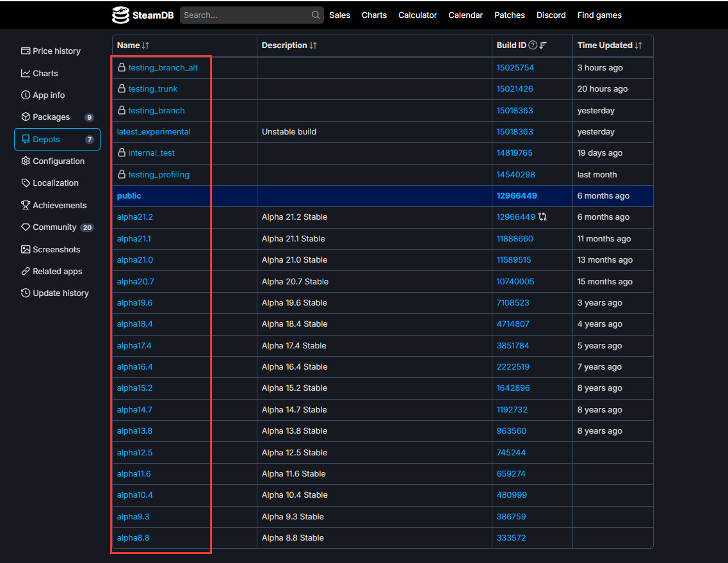Open the alpha19.6 branch link
728x563 pixels.
point(134,303)
